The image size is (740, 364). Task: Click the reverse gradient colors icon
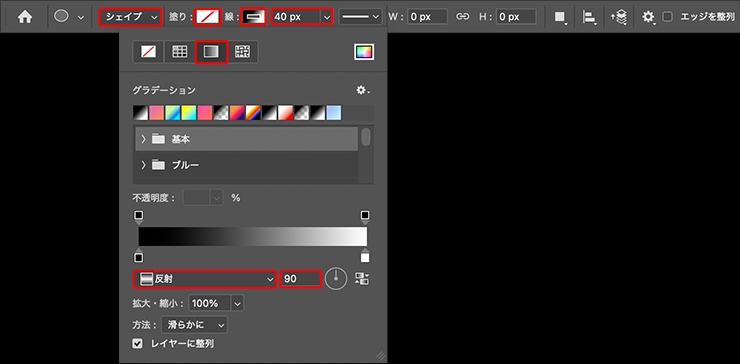tap(362, 279)
